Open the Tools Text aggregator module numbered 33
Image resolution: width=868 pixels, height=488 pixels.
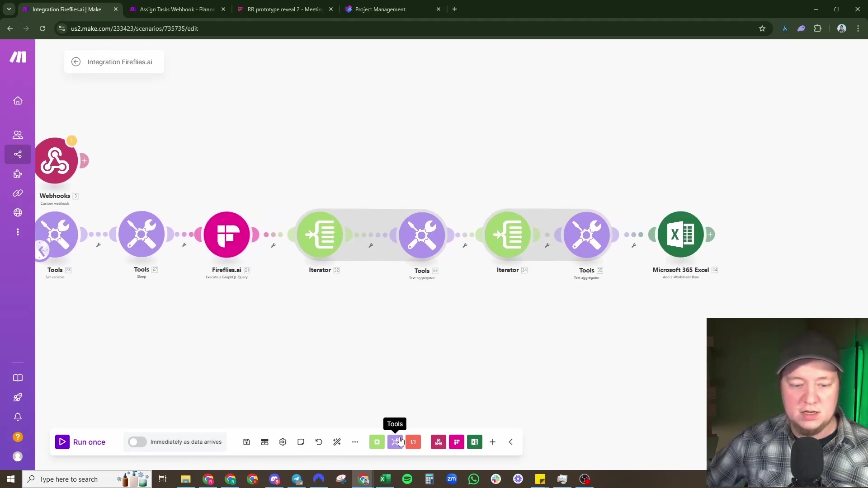[422, 235]
